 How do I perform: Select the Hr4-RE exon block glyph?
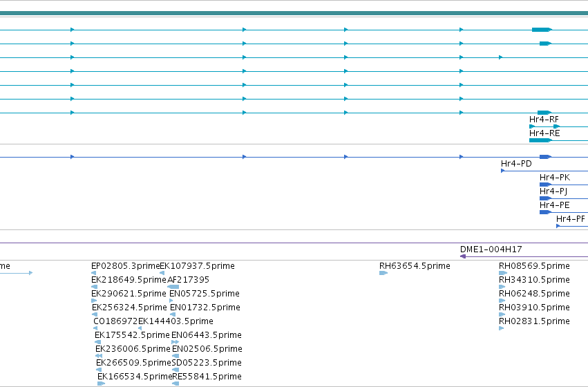pyautogui.click(x=540, y=140)
